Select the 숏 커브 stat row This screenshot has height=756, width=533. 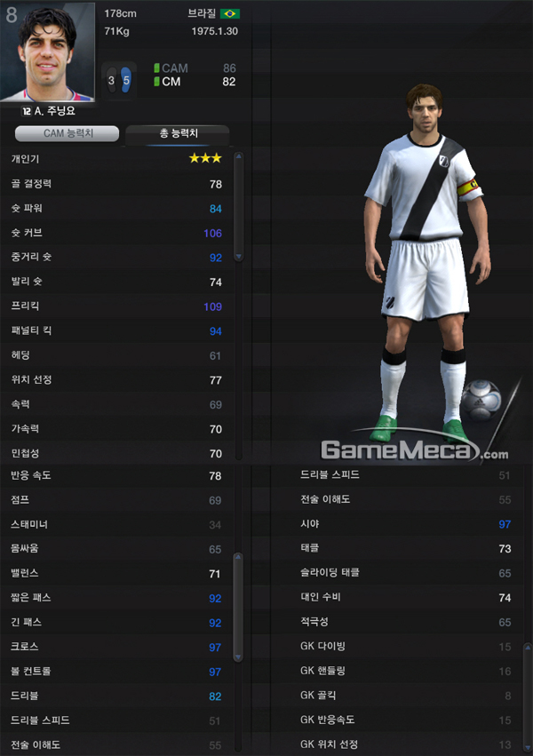[x=117, y=233]
